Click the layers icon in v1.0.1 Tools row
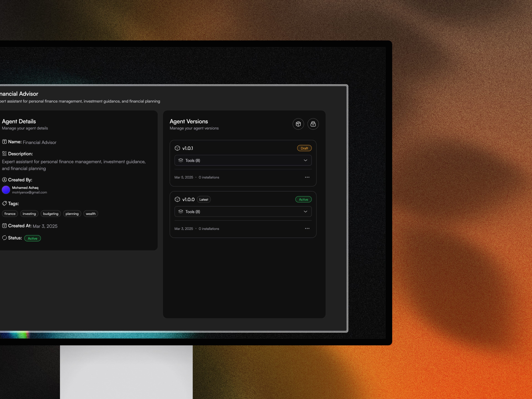The image size is (532, 399). [181, 160]
